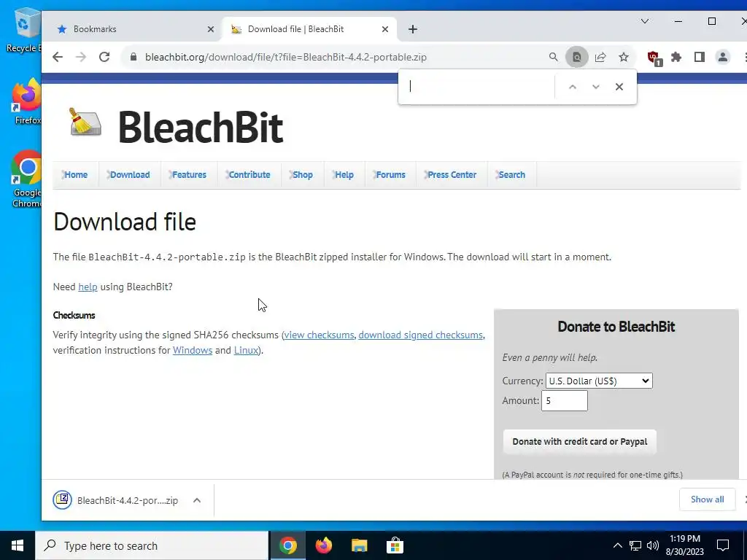
Task: Open Microsoft Store from the taskbar
Action: pos(395,545)
